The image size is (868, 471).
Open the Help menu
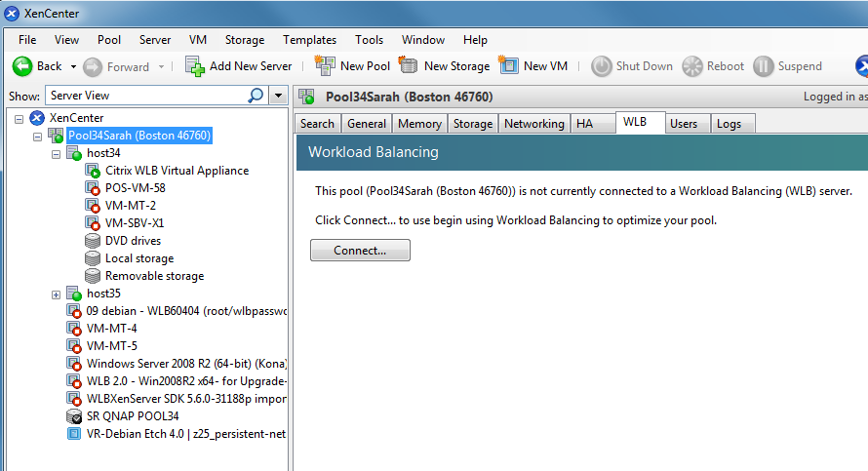(x=475, y=40)
